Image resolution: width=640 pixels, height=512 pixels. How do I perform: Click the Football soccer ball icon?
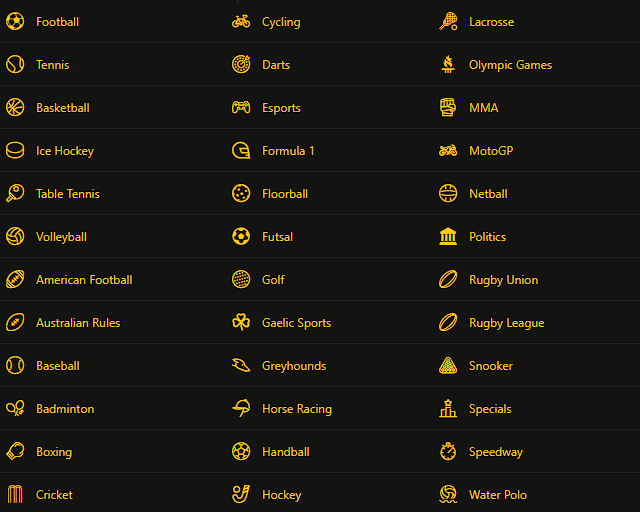15,21
